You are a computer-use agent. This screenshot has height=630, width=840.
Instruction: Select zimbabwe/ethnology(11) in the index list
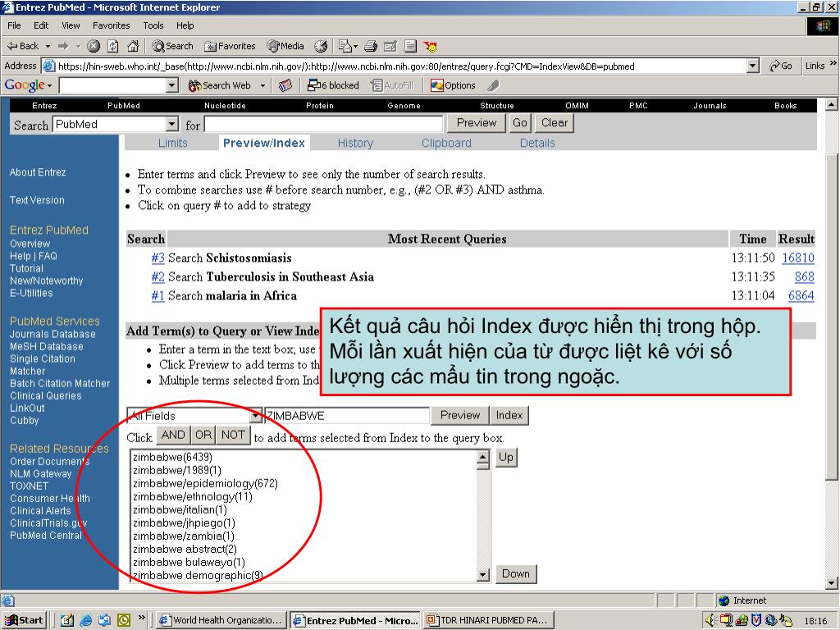(x=192, y=496)
